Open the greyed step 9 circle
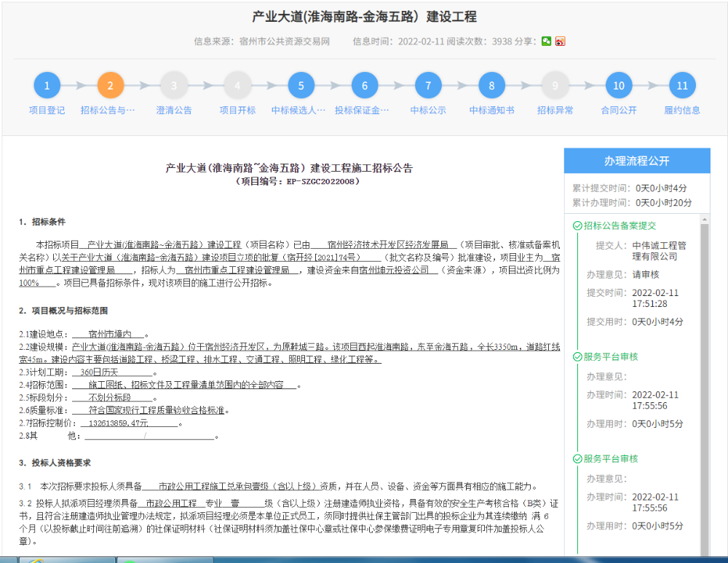 tap(555, 85)
